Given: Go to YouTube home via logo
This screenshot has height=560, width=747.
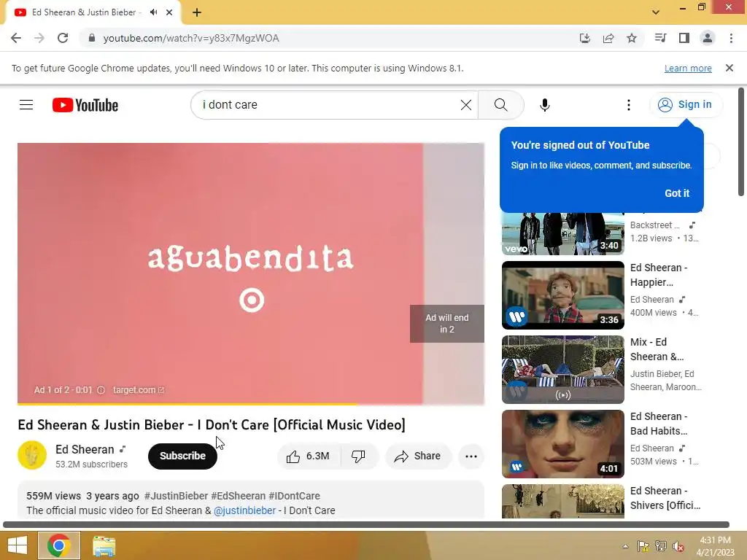Looking at the screenshot, I should coord(85,105).
